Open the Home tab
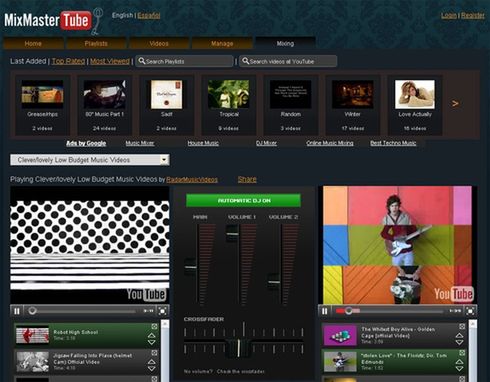 coord(33,43)
